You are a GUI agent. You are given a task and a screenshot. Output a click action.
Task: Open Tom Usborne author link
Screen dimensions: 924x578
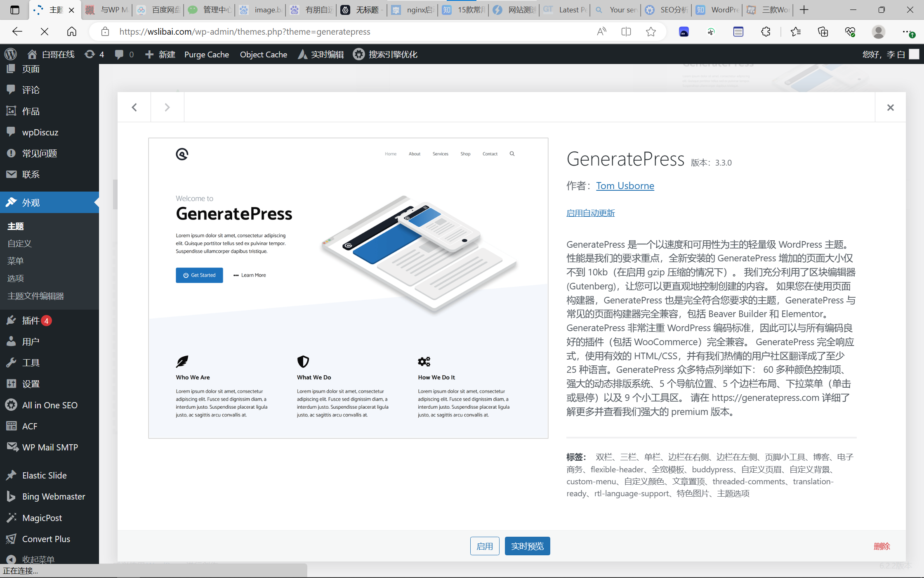coord(625,186)
